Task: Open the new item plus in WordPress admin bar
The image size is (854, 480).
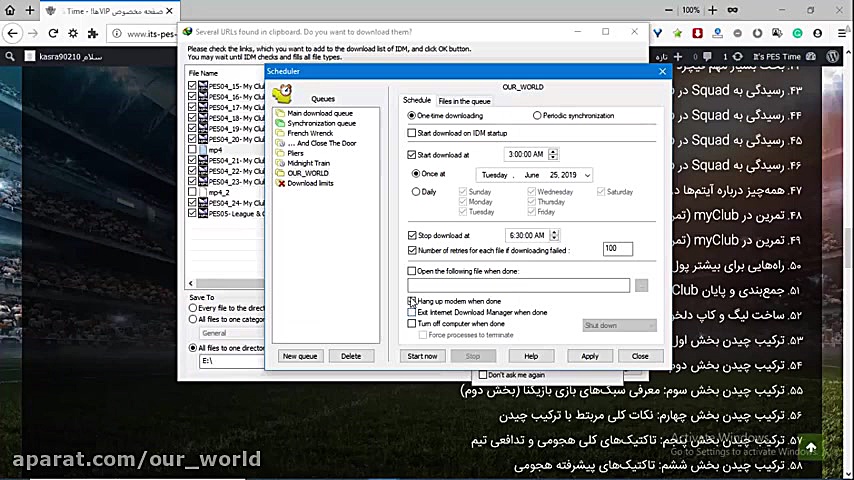Action: point(678,56)
